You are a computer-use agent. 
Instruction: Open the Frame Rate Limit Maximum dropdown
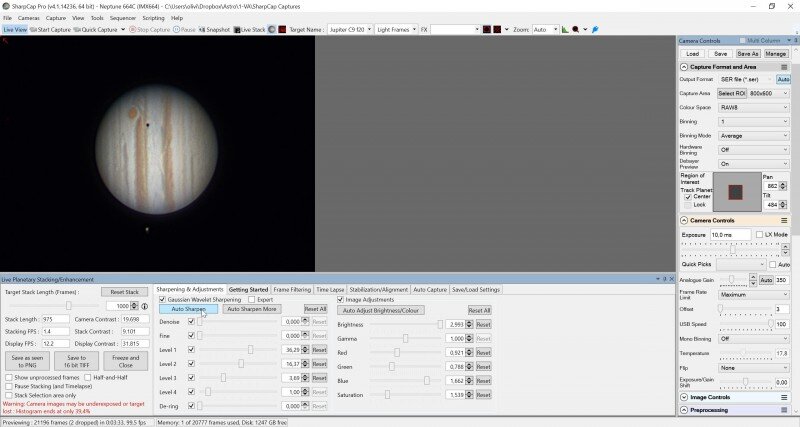(x=754, y=294)
